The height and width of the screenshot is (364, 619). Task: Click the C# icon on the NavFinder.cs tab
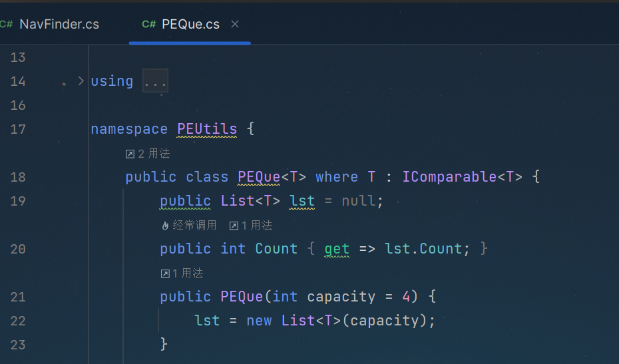6,25
